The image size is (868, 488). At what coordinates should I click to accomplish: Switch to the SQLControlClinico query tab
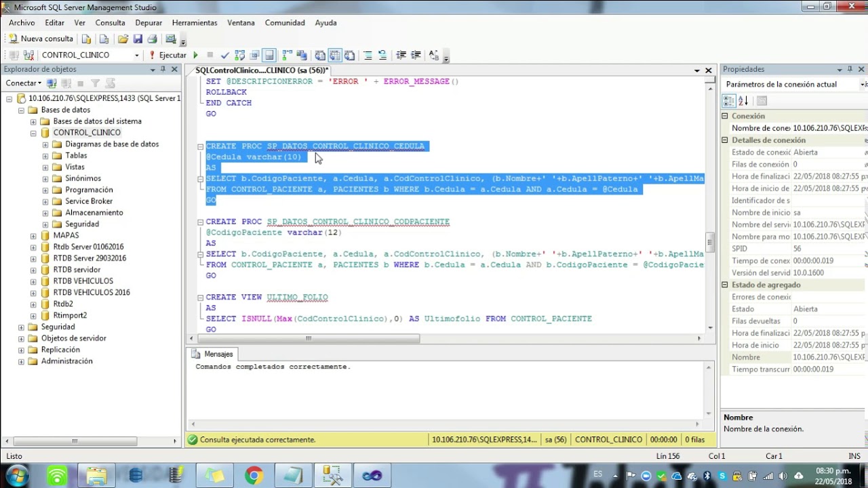261,70
